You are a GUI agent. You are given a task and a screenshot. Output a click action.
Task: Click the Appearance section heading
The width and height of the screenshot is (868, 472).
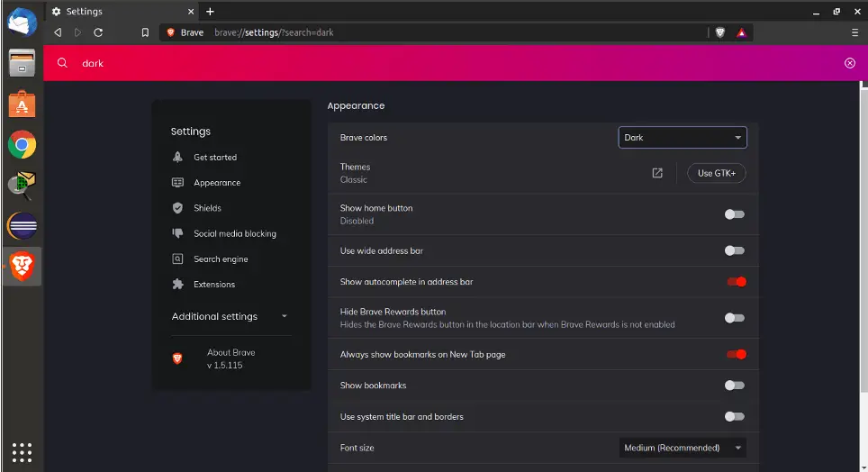tap(356, 105)
